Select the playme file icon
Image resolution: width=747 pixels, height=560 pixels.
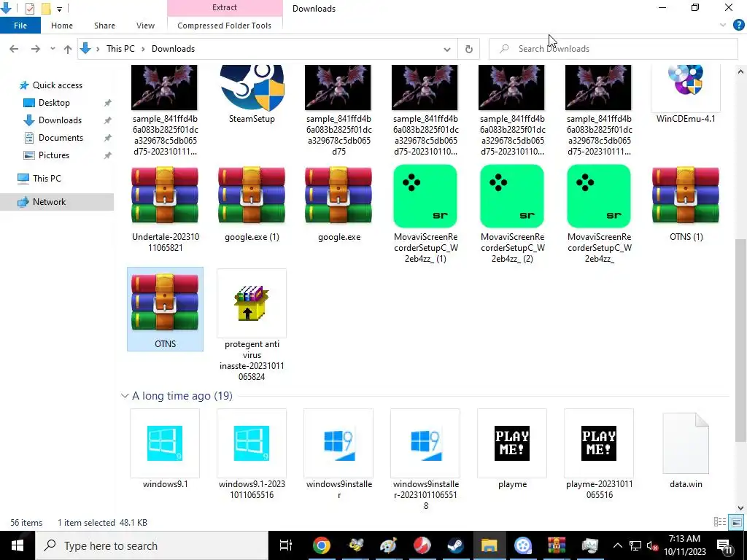[511, 443]
